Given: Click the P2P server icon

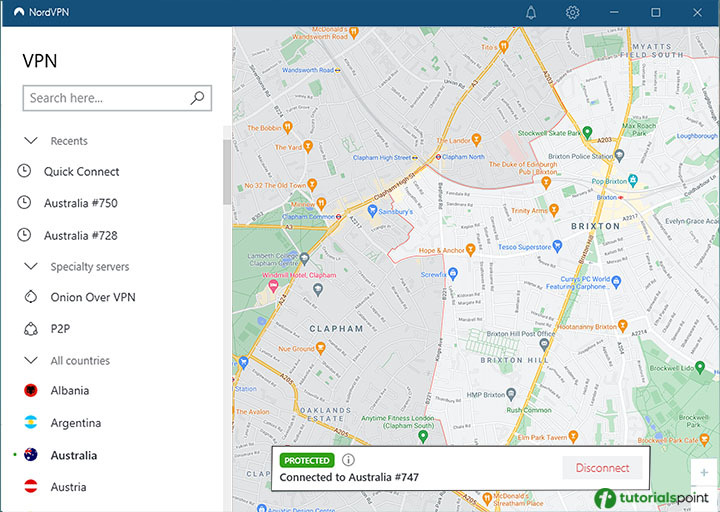Looking at the screenshot, I should [x=30, y=329].
